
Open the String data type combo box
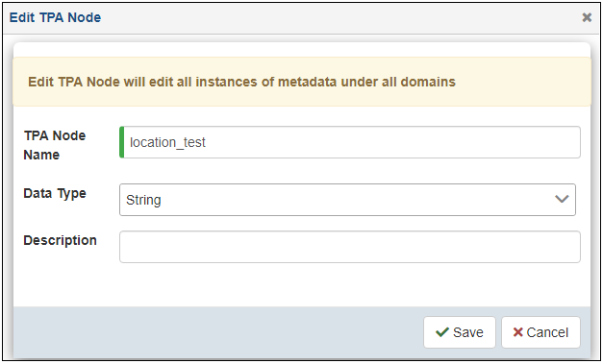(x=347, y=200)
